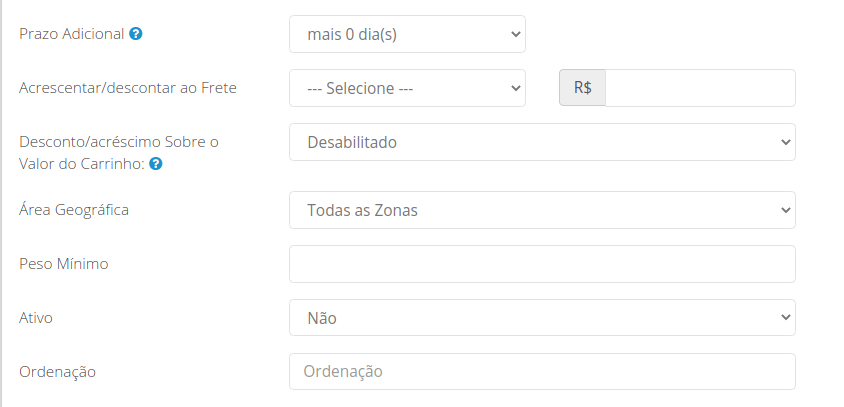
Task: Click the R$ amount input field
Action: 700,88
